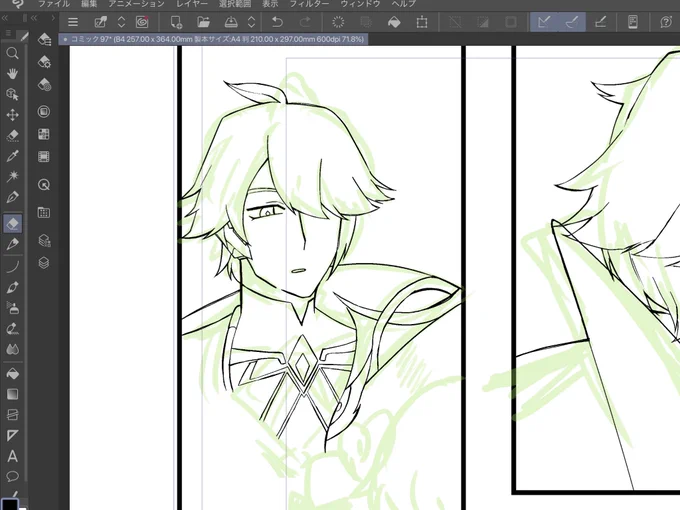Select the Gradient square tool
The width and height of the screenshot is (680, 510).
(12, 394)
